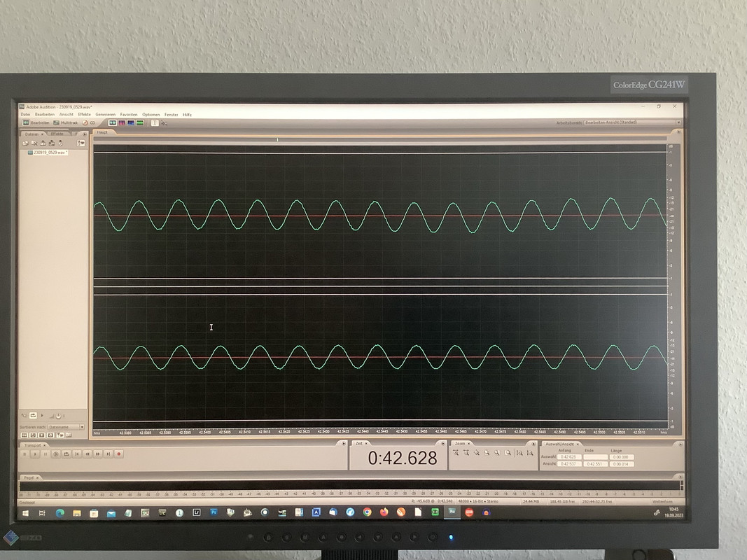The image size is (747, 560).
Task: Select the spectral phase display icon
Action: click(140, 123)
